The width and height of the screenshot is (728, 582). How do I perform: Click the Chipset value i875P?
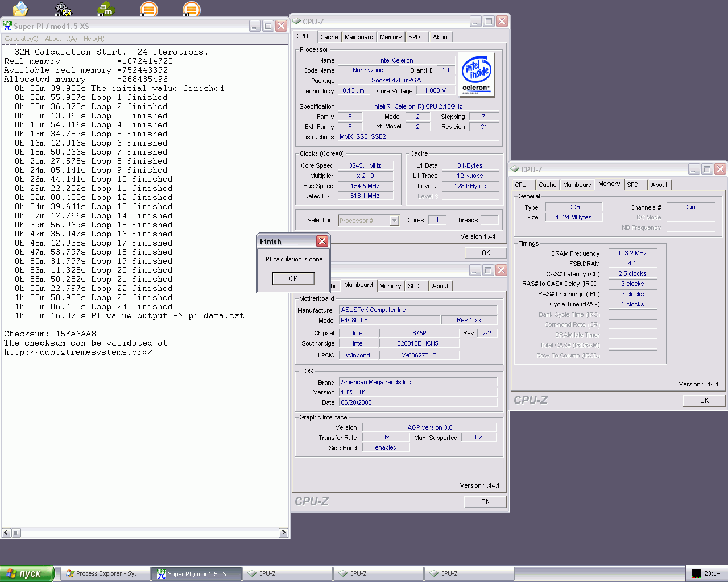[x=419, y=333]
